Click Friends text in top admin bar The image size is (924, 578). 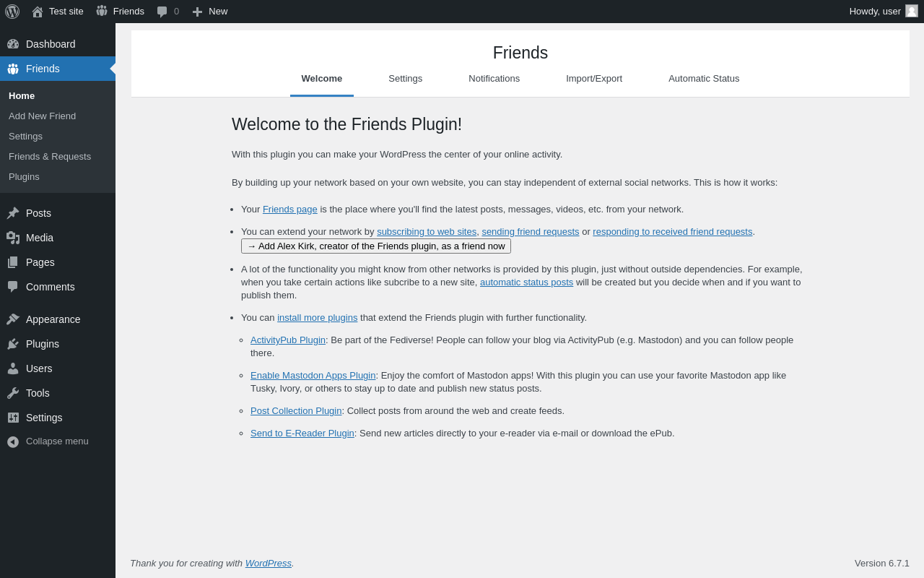click(x=128, y=12)
